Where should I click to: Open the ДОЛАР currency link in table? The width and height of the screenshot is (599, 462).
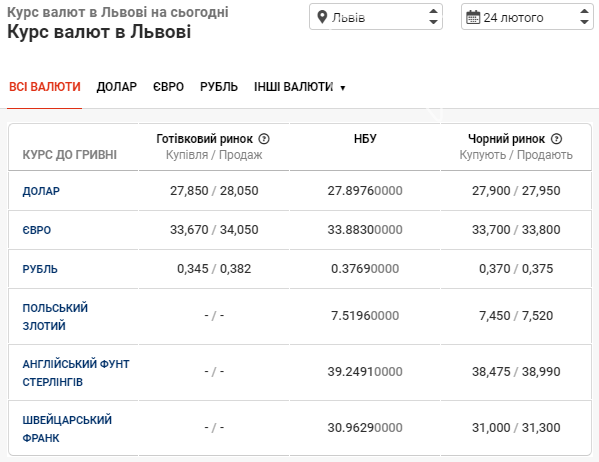point(41,191)
